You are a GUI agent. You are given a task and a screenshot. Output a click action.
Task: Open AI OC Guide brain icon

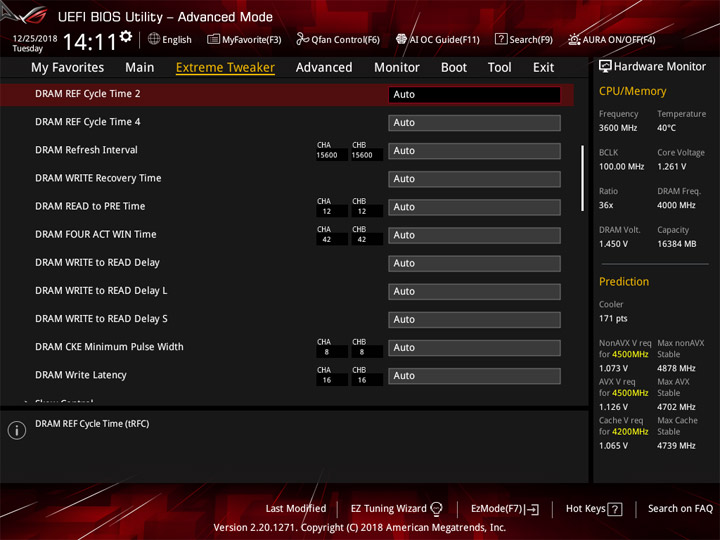click(x=401, y=39)
